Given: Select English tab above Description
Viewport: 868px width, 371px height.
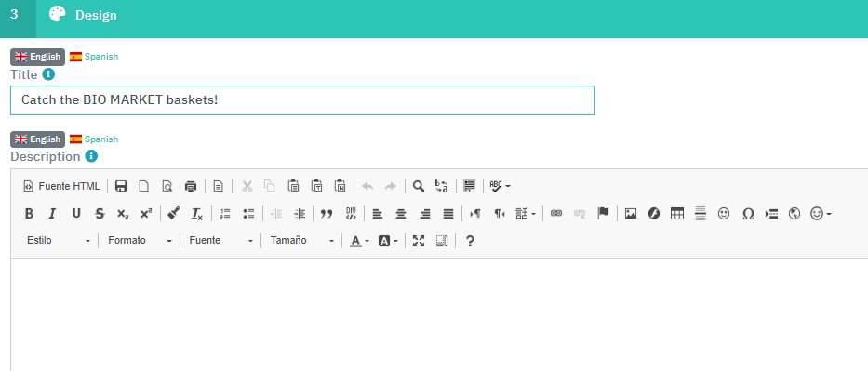Looking at the screenshot, I should 37,139.
